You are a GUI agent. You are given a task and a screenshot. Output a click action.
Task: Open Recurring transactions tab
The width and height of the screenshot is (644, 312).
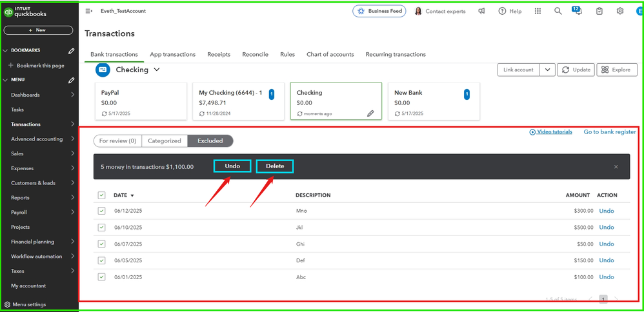pos(396,54)
